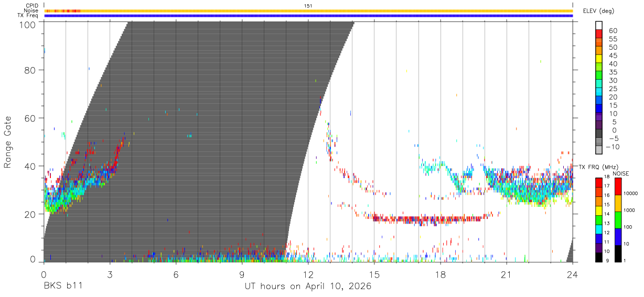Screen dimensions: 644x297
Task: Click the 24 tick on UT hours axis
Action: [x=572, y=274]
